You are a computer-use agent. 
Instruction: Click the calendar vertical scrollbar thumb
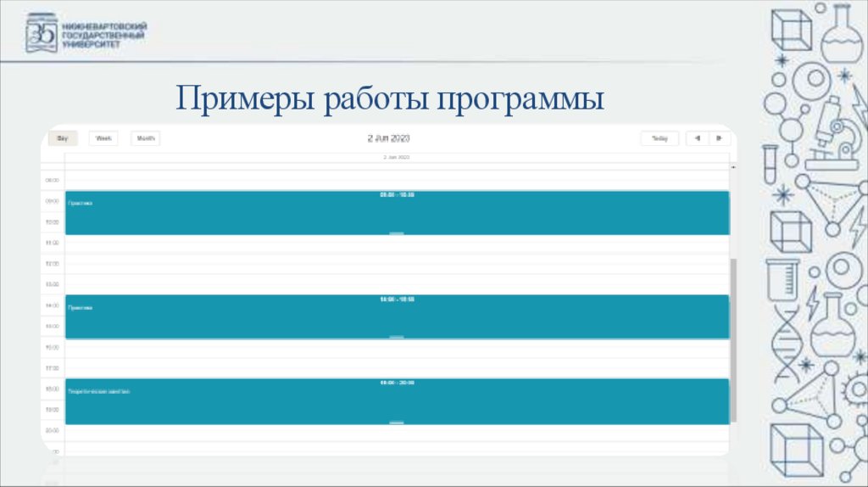tap(733, 340)
